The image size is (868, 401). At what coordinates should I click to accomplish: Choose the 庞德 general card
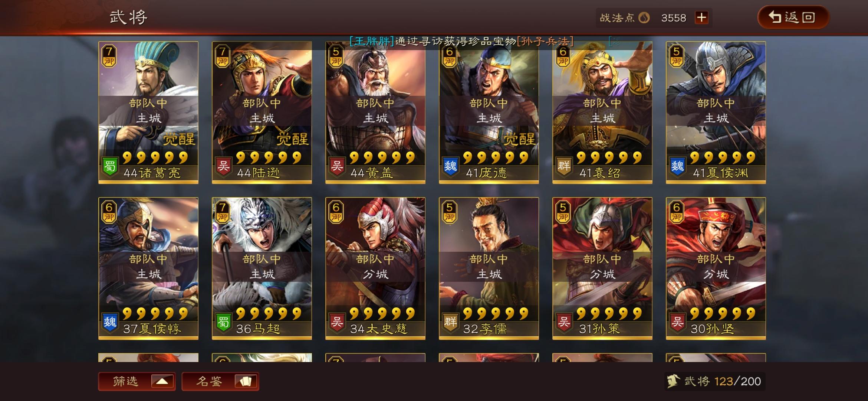489,113
